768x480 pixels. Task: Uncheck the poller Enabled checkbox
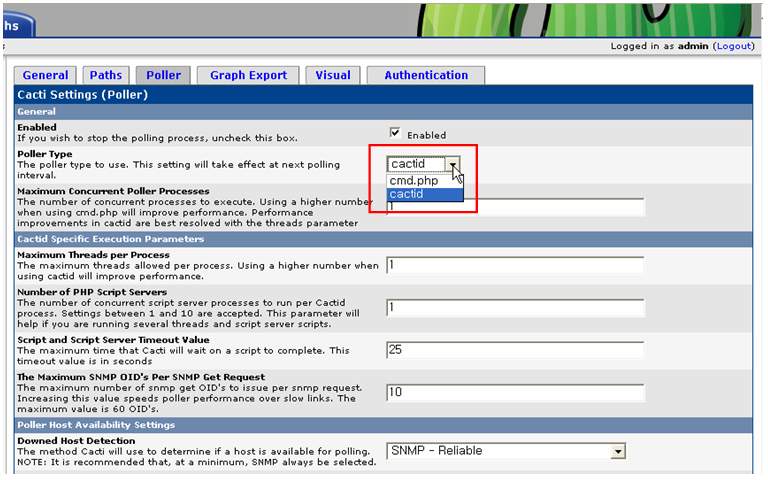click(x=395, y=133)
